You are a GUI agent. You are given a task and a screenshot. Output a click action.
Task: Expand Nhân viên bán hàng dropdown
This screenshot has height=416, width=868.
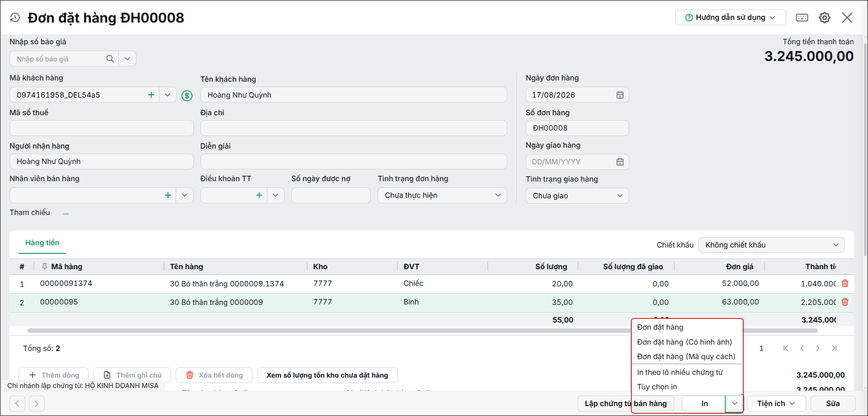point(185,195)
